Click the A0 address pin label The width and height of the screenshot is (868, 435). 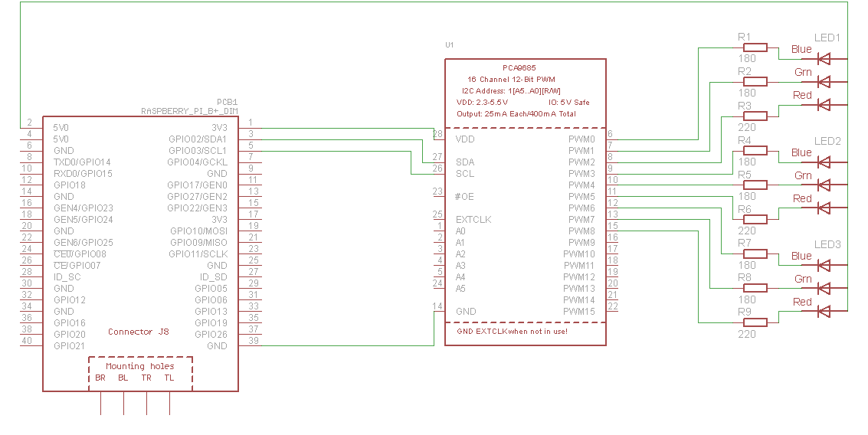click(460, 231)
